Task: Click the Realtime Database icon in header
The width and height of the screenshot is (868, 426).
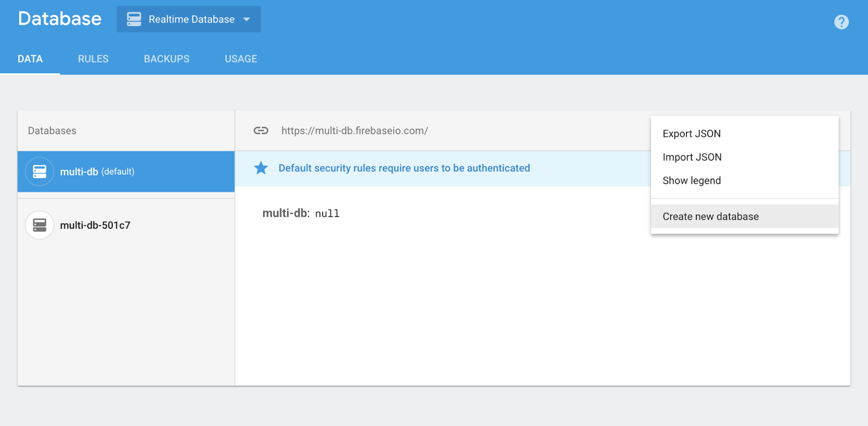Action: tap(134, 19)
